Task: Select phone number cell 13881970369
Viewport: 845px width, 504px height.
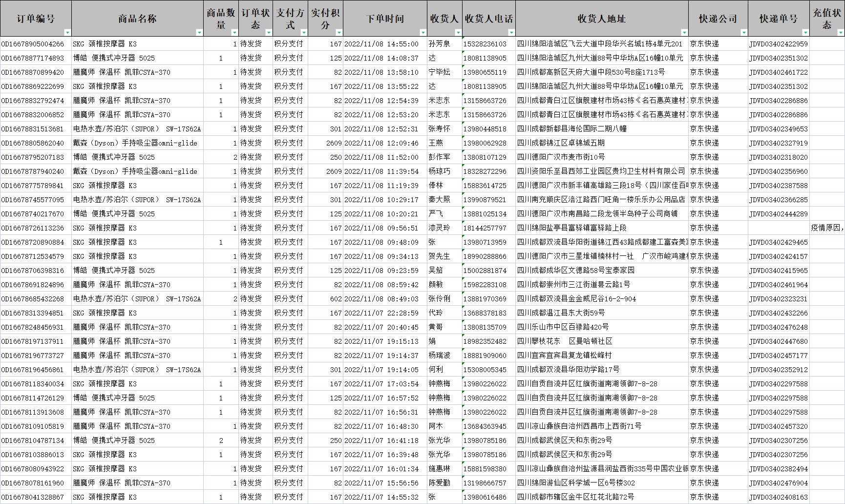Action: pyautogui.click(x=489, y=299)
